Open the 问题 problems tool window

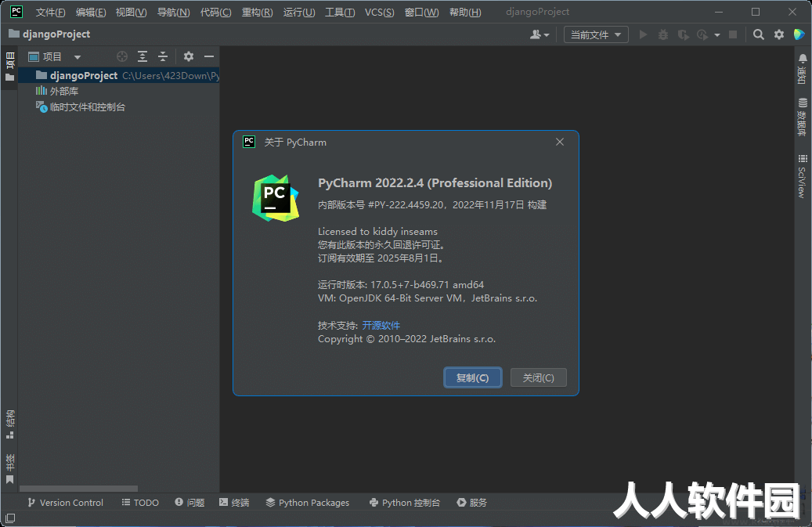tap(189, 503)
